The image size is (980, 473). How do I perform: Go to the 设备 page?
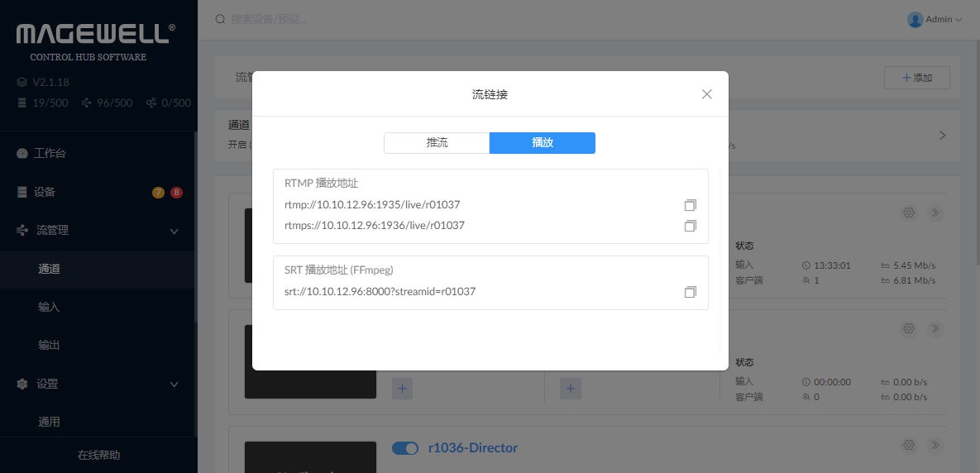point(45,192)
